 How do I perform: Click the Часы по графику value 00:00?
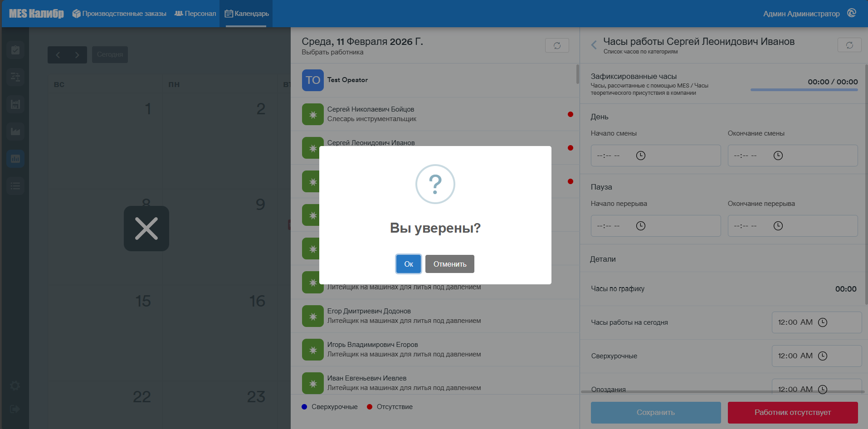coord(846,289)
